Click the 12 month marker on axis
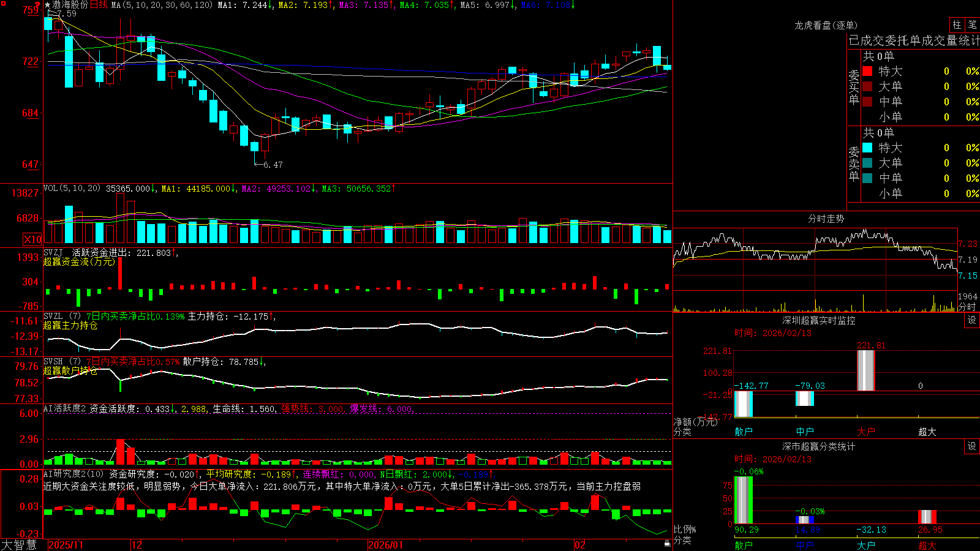The width and height of the screenshot is (980, 551). click(137, 545)
